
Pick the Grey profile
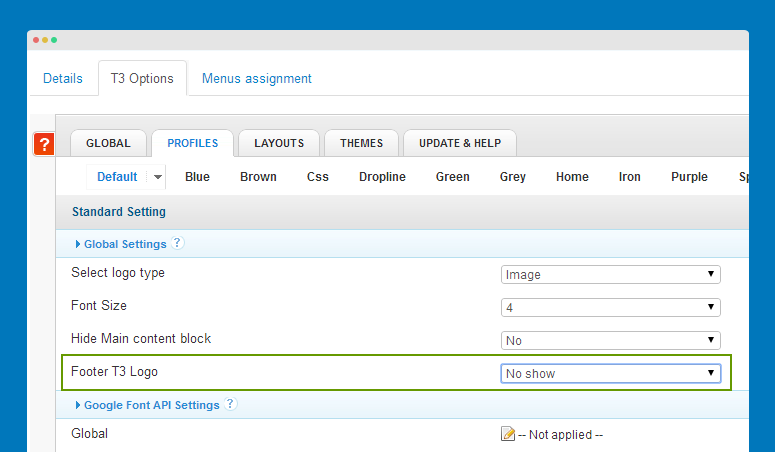click(x=513, y=177)
